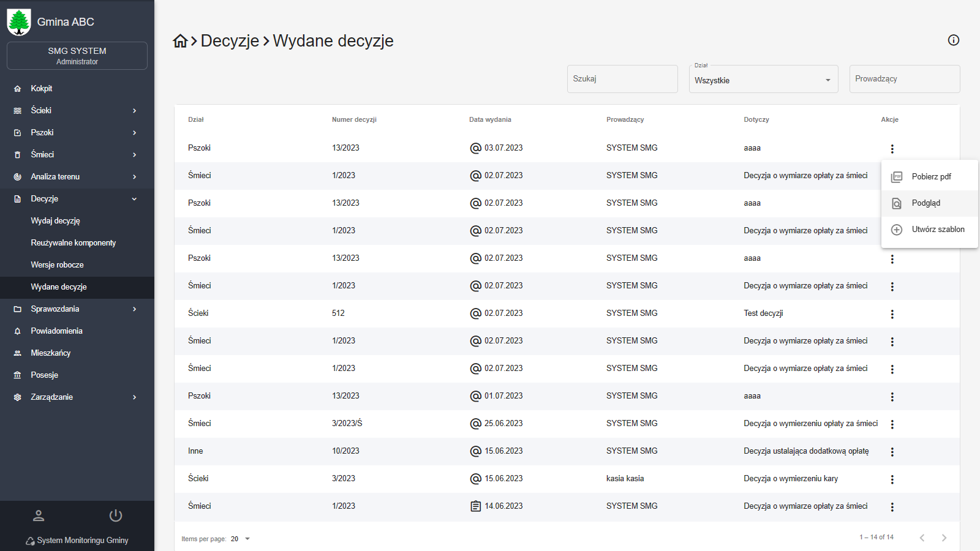Image resolution: width=980 pixels, height=551 pixels.
Task: Click the Szukaj search field
Action: [622, 79]
